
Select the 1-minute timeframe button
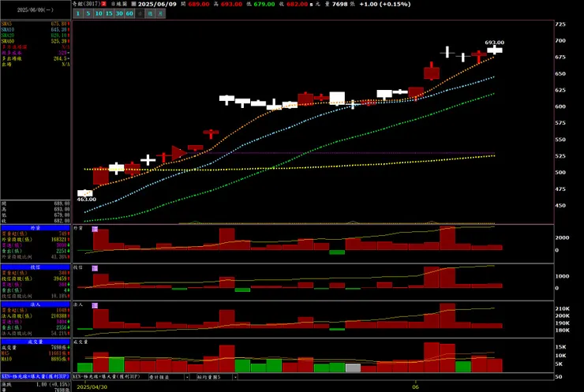[78, 13]
